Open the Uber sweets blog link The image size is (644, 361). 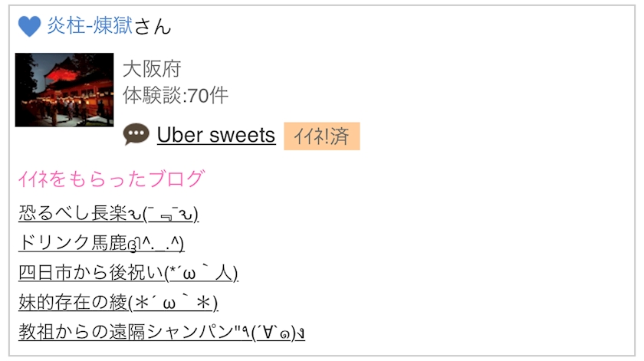(x=215, y=136)
